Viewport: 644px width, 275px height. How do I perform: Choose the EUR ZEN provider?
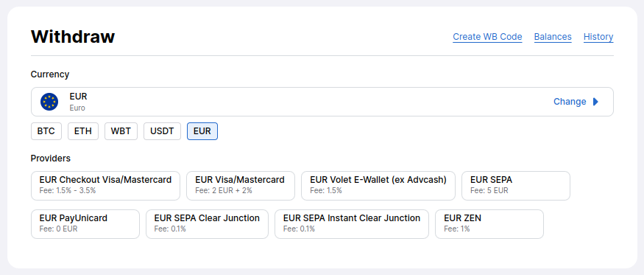tap(489, 224)
